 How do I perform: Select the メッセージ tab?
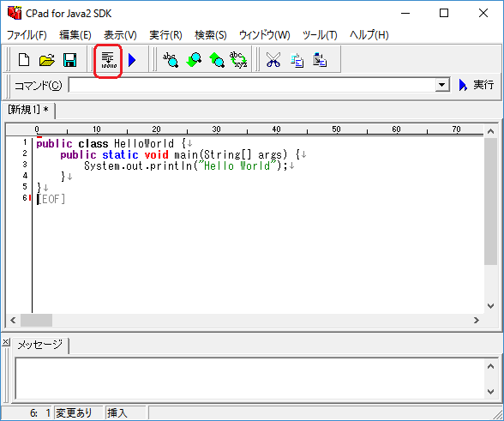click(x=40, y=345)
